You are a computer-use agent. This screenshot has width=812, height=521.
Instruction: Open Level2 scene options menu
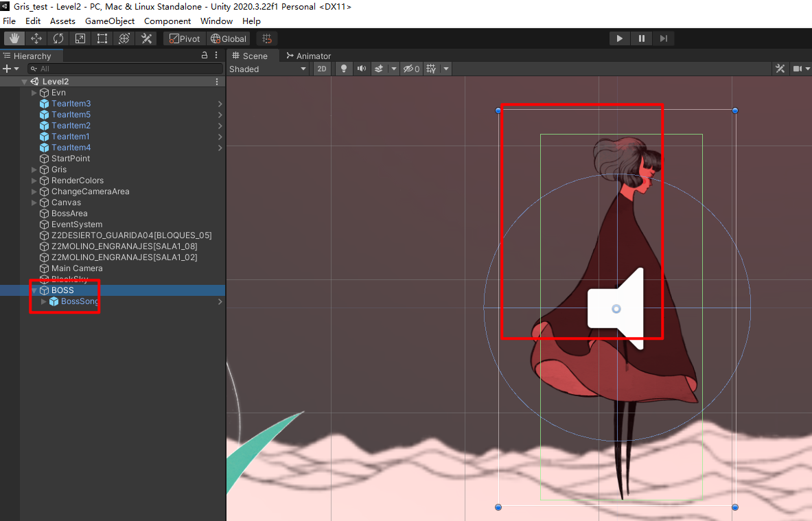click(217, 81)
